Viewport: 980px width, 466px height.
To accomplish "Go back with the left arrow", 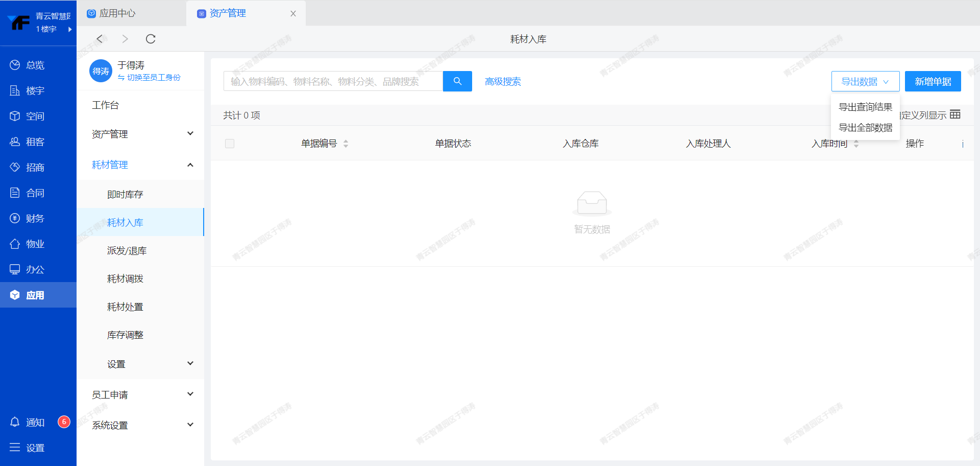I will click(x=100, y=39).
